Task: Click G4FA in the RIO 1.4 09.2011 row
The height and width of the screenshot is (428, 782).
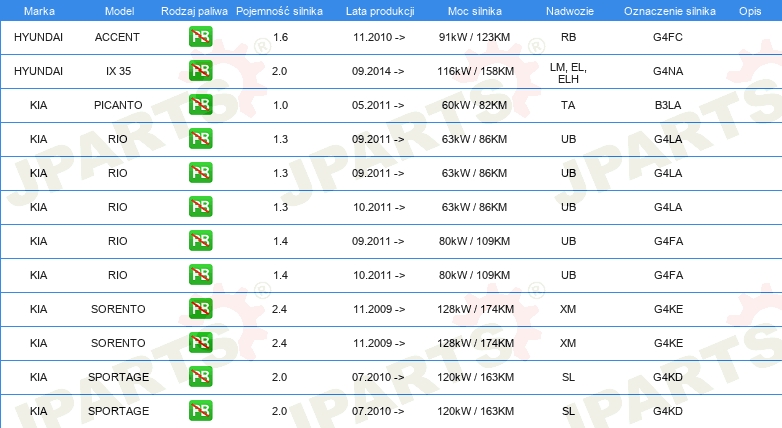Action: (668, 240)
